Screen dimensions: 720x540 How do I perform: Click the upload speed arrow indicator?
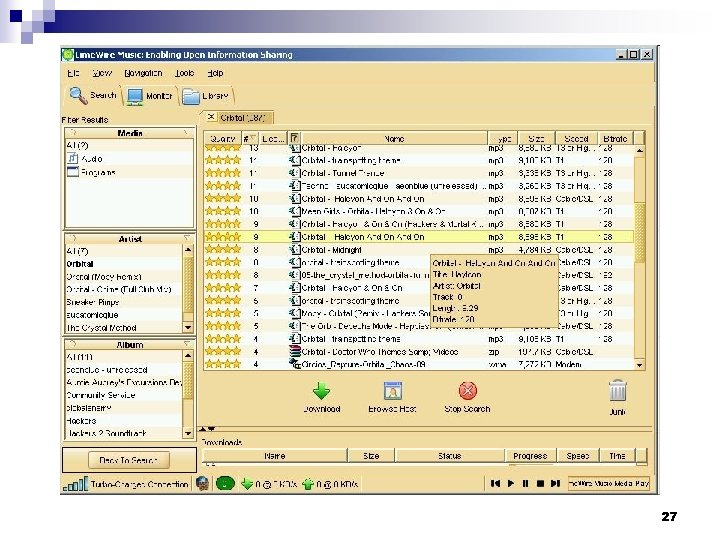(x=308, y=484)
